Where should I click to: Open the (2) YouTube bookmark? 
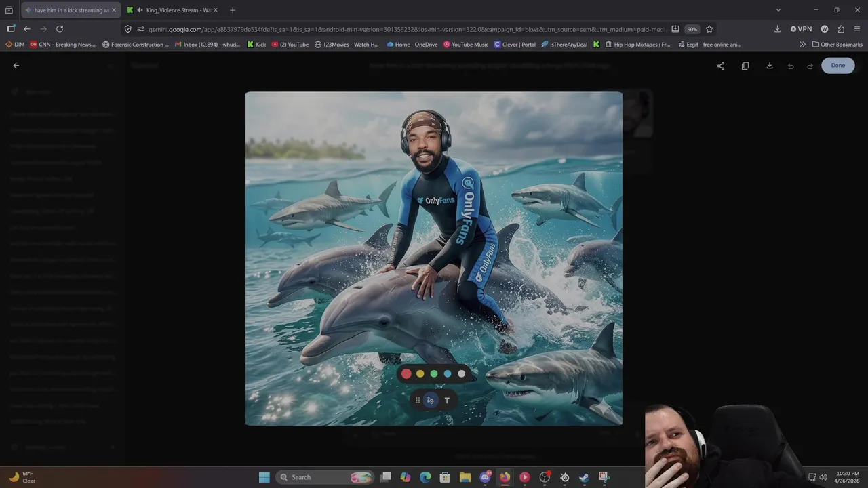pos(290,45)
